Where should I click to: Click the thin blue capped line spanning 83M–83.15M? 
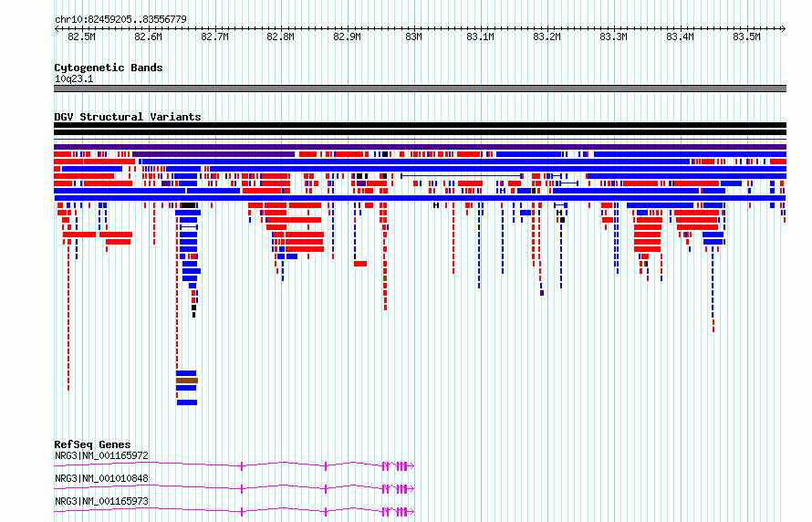click(462, 176)
